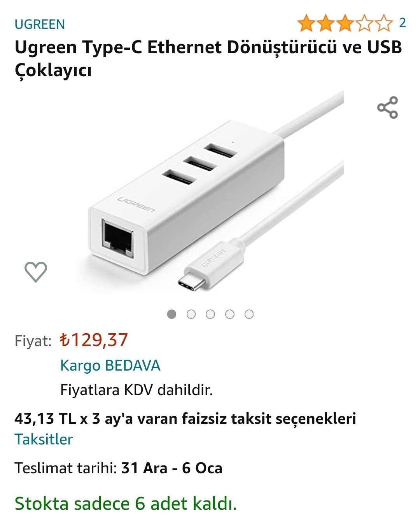This screenshot has height=523, width=420.
Task: Tap the delivery date 31 Ara - 6 Oca
Action: pos(171,468)
